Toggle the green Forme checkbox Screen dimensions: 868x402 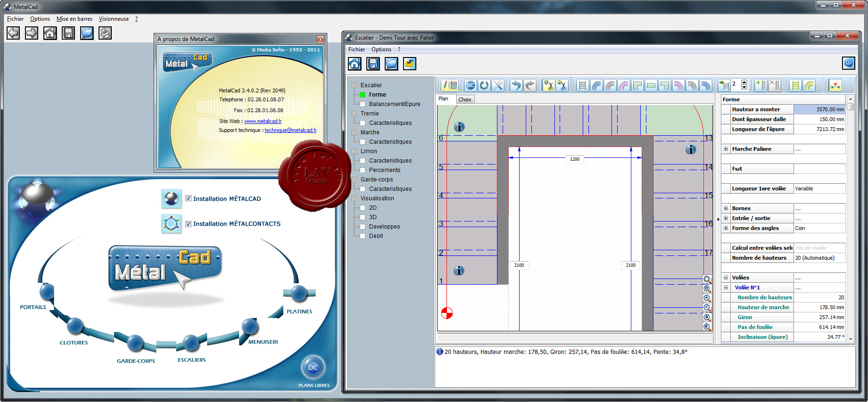click(x=363, y=95)
